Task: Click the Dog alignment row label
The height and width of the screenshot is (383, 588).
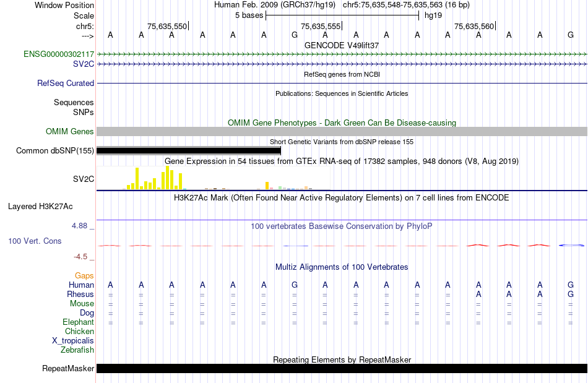Action: 87,313
